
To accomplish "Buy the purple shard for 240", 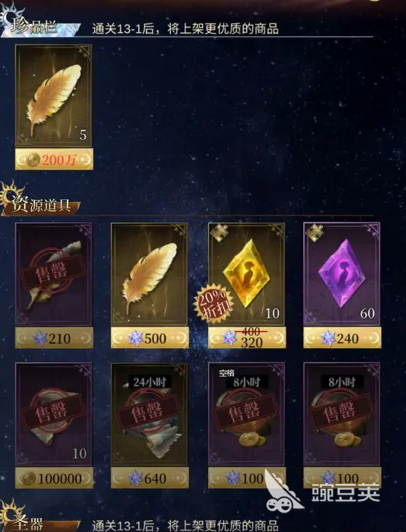I will pyautogui.click(x=342, y=338).
